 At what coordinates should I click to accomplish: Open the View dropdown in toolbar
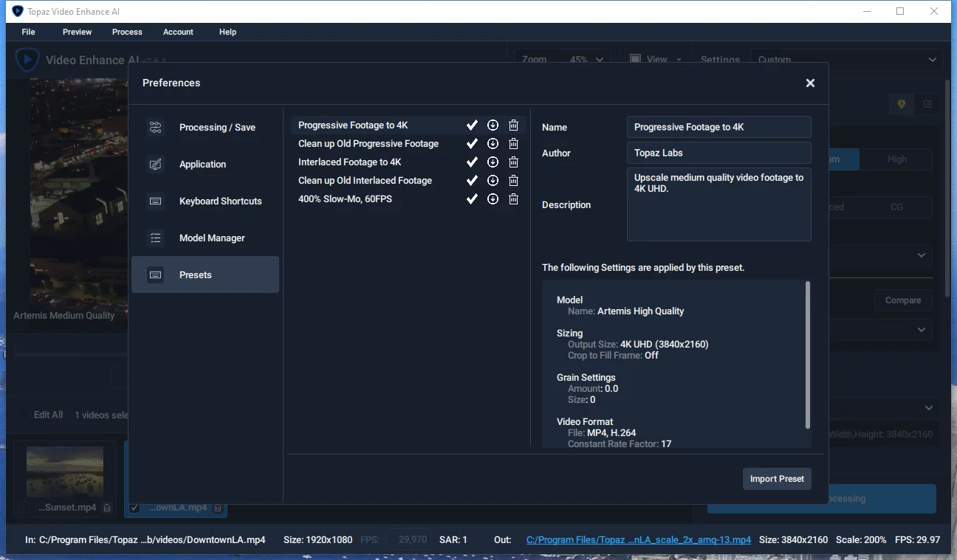(656, 60)
